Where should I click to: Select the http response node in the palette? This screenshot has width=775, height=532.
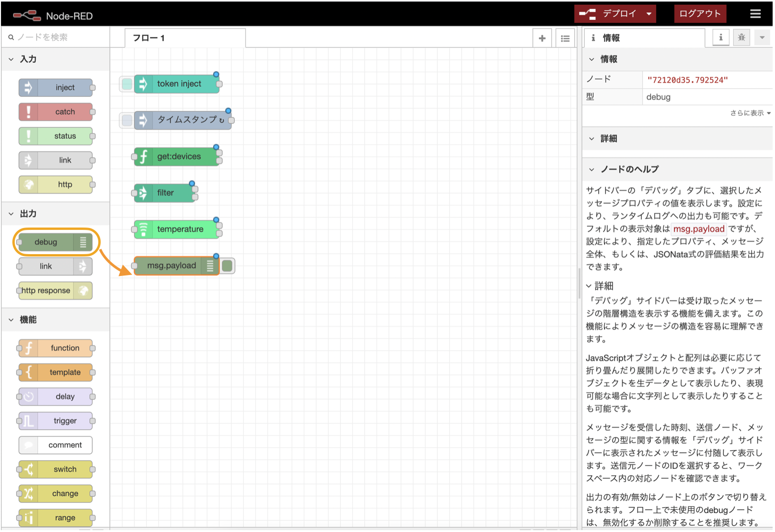(x=56, y=290)
